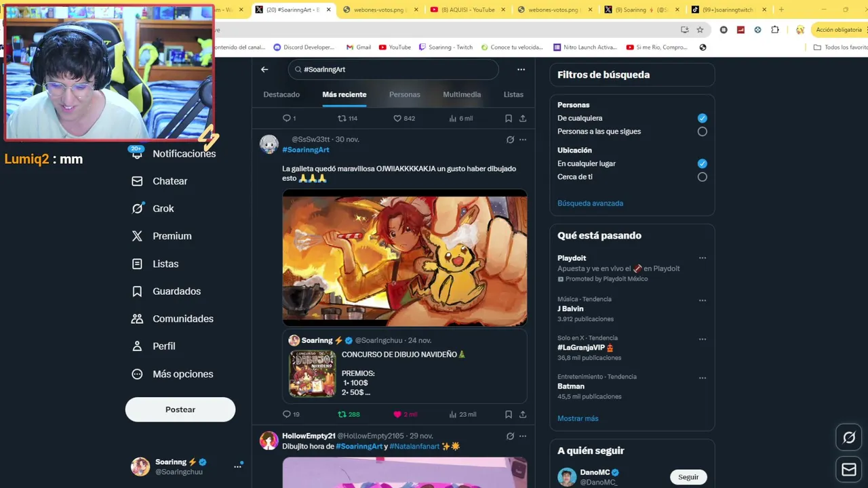The width and height of the screenshot is (868, 488).
Task: Open floating messages envelope button
Action: [x=849, y=469]
